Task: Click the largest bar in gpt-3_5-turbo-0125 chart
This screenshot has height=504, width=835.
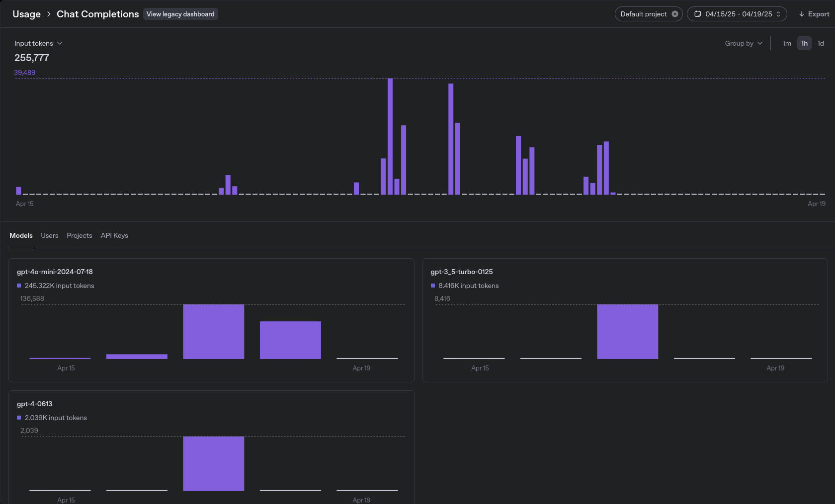Action: pos(627,331)
